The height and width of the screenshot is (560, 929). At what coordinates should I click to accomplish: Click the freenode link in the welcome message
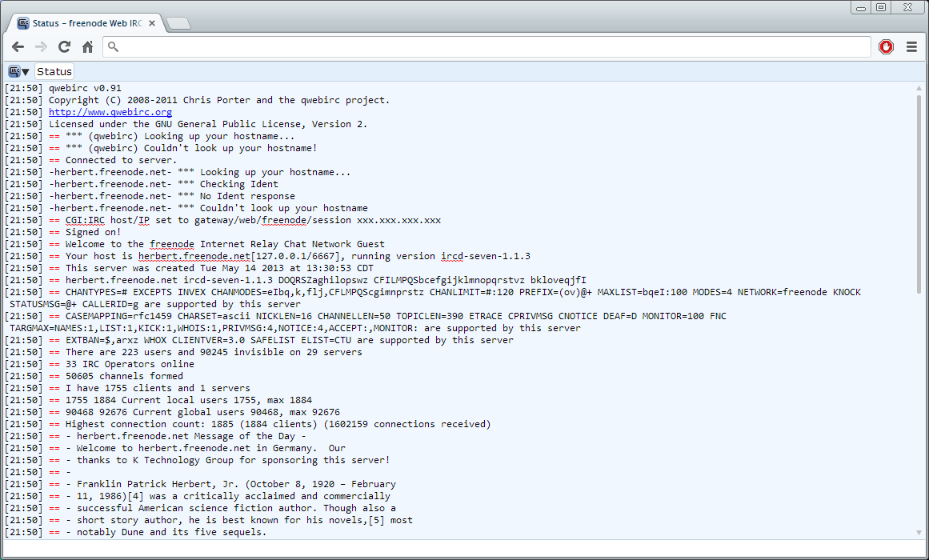point(171,244)
